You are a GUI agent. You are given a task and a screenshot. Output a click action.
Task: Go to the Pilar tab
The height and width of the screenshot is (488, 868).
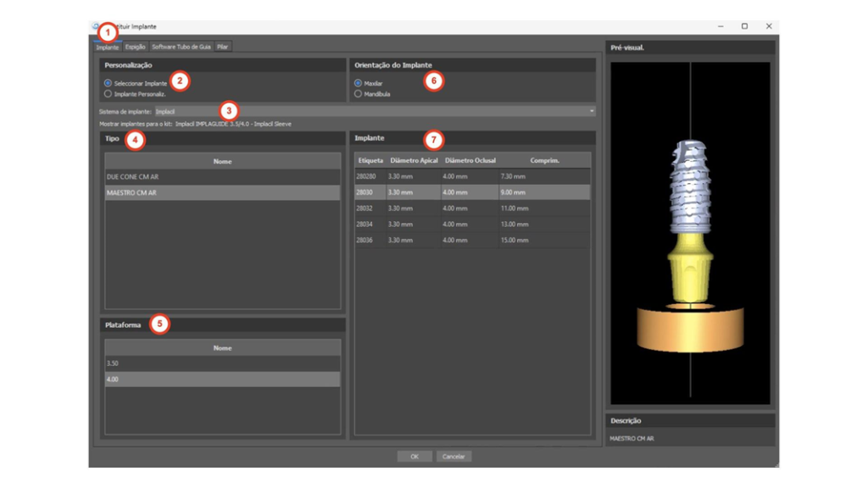click(222, 47)
